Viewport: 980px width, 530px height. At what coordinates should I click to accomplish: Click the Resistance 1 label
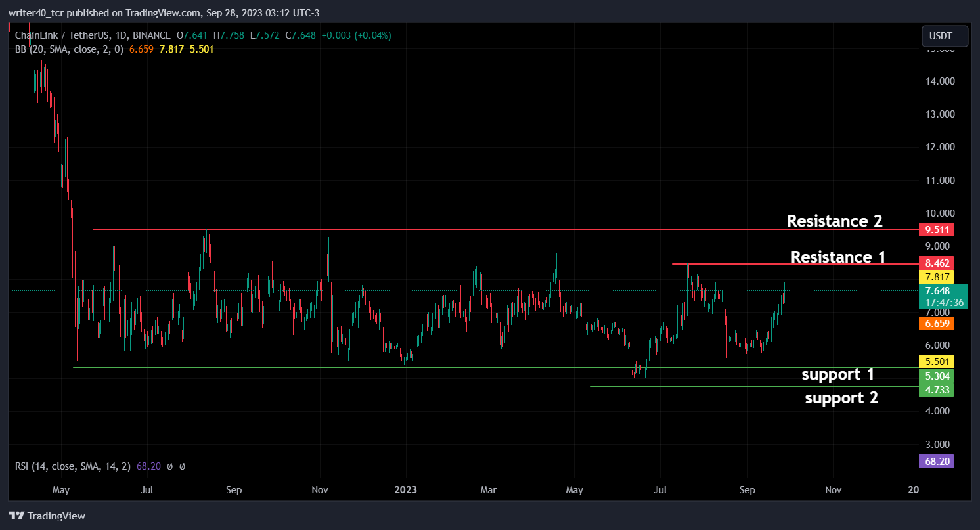[838, 257]
